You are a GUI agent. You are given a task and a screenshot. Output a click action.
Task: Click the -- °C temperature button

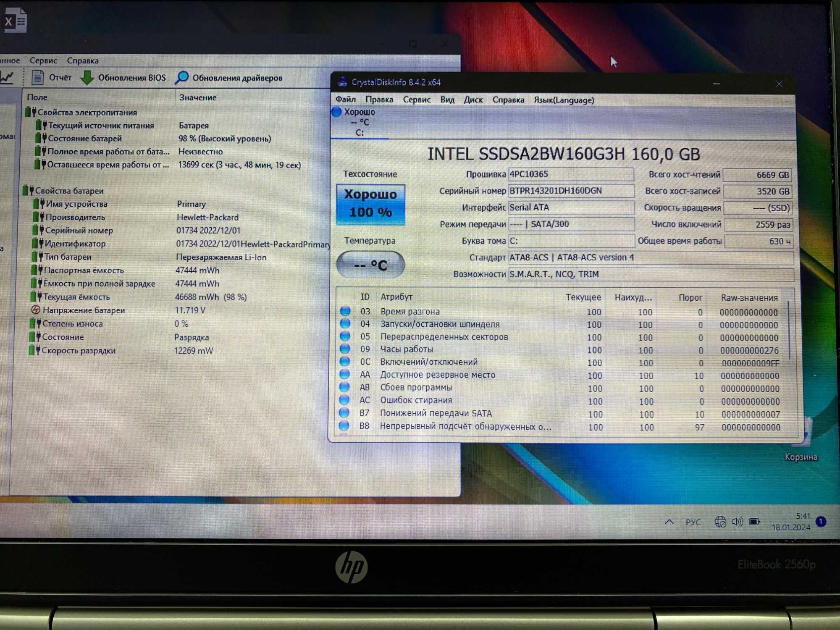[370, 265]
